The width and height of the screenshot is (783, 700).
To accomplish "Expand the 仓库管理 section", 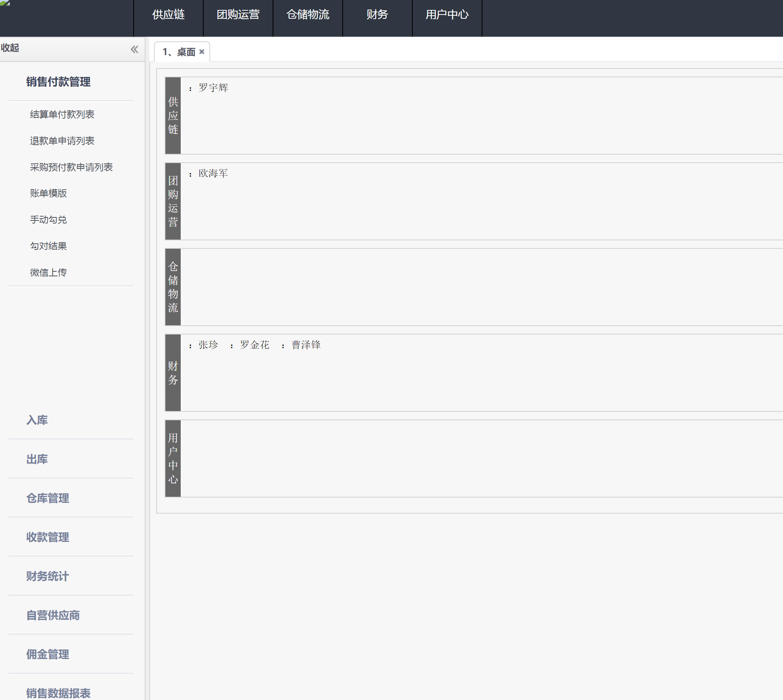I will [x=48, y=498].
